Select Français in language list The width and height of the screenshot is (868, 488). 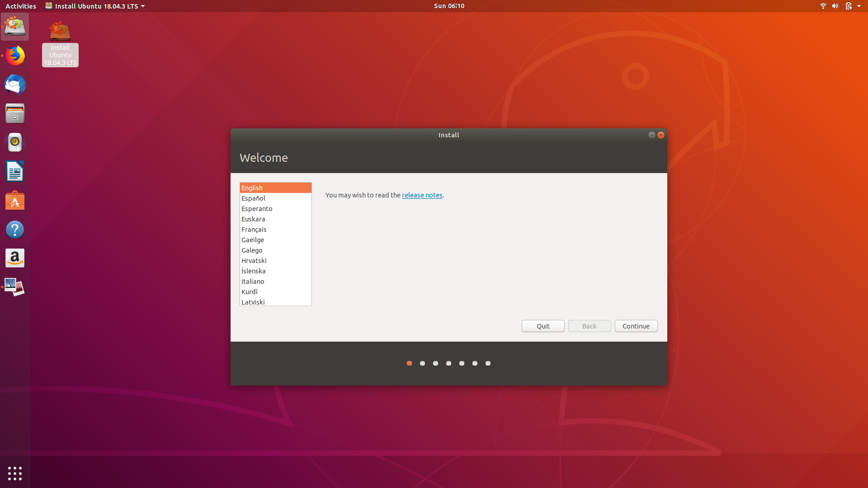tap(254, 230)
